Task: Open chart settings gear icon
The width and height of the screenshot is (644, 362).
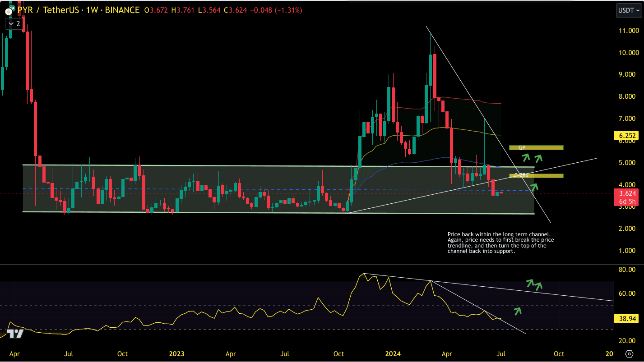Action: pos(629,353)
